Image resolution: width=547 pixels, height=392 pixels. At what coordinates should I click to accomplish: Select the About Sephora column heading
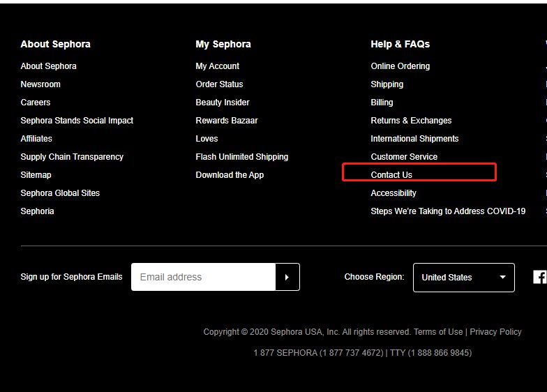(56, 44)
